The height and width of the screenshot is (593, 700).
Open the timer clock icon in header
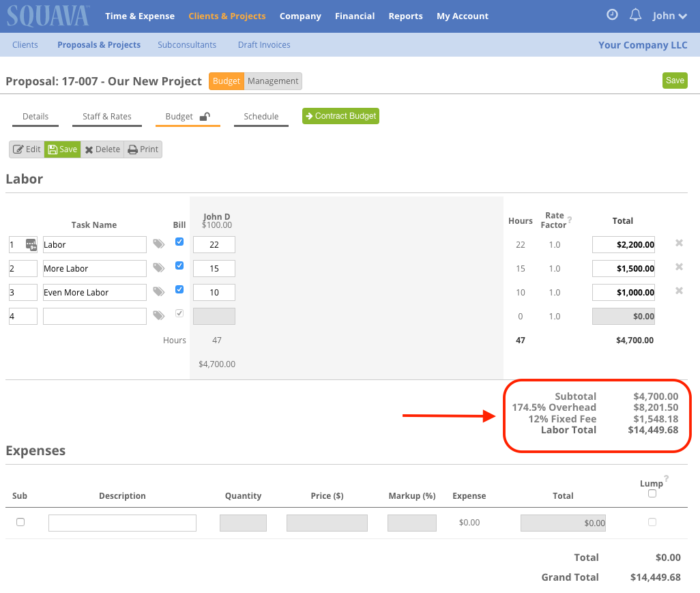point(612,15)
